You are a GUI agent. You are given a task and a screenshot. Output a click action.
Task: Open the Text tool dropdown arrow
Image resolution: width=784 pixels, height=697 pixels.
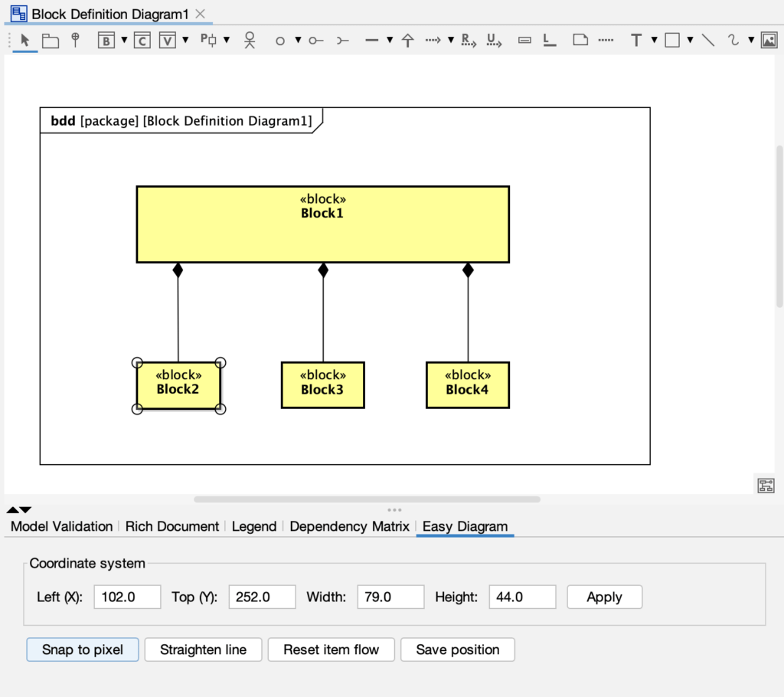[655, 41]
